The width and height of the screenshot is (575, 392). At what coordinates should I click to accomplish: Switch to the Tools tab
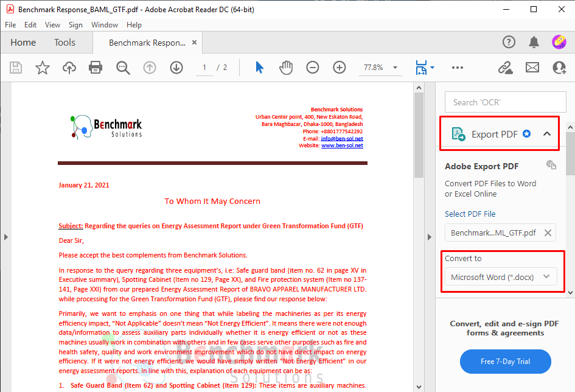(64, 43)
